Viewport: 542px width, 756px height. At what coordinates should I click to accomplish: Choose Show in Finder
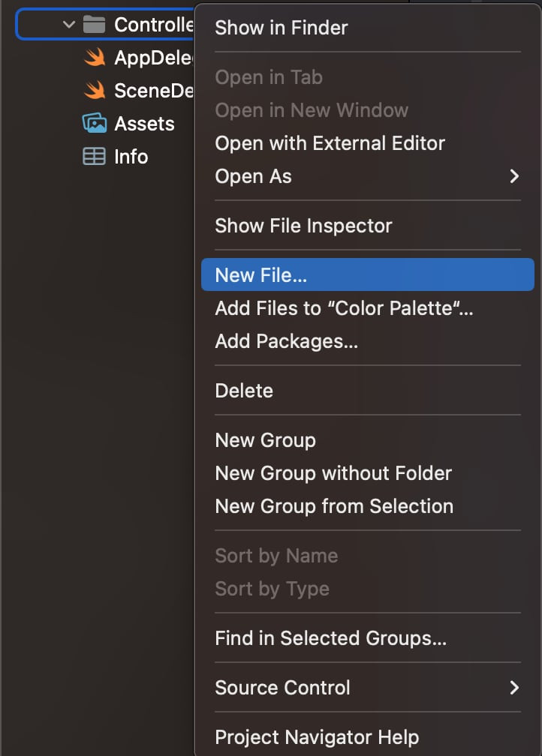(282, 28)
